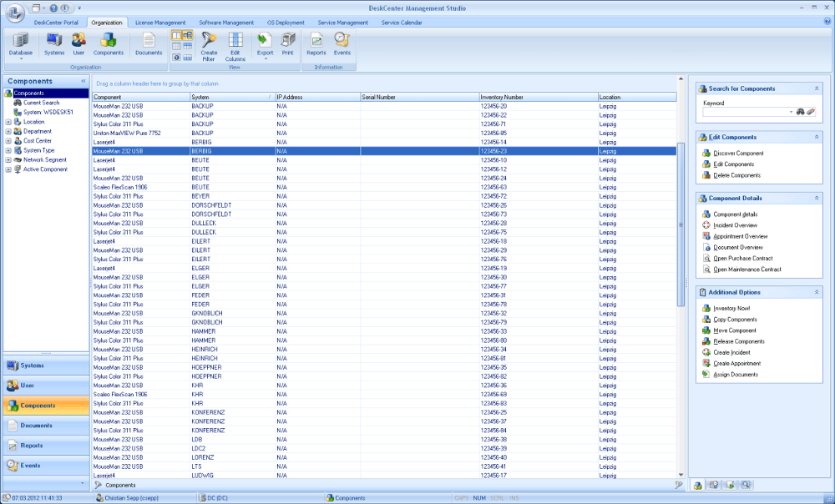Viewport: 835px width, 504px height.
Task: Expand the Location tree node
Action: coord(8,122)
